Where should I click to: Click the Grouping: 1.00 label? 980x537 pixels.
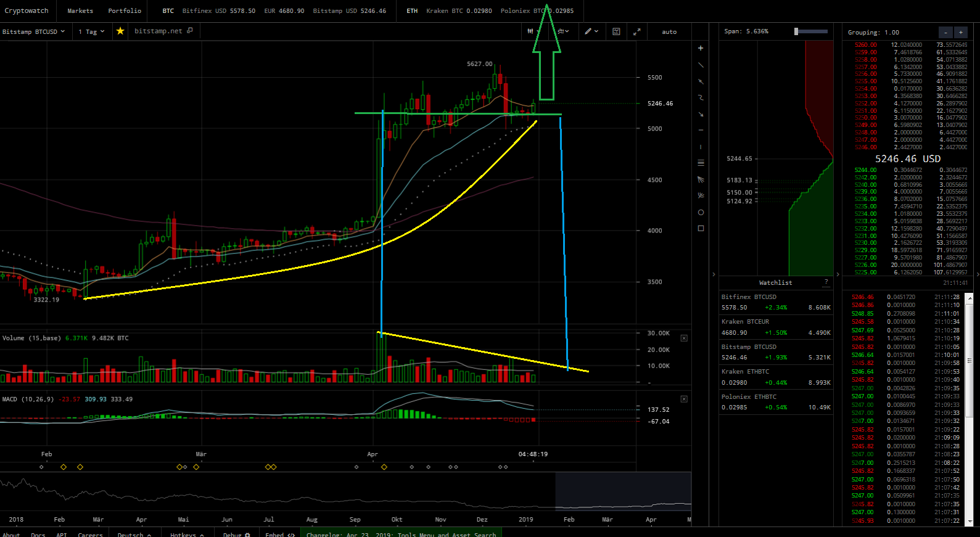[x=873, y=33]
